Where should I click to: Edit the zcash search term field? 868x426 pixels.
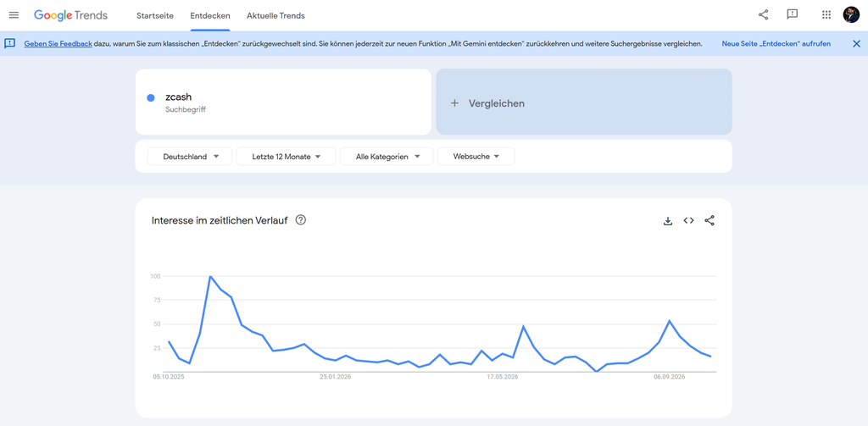283,102
